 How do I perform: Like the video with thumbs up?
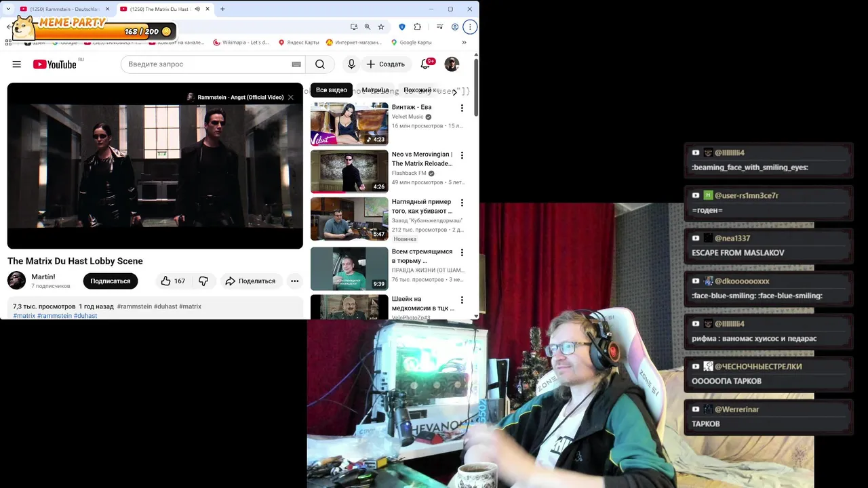173,281
